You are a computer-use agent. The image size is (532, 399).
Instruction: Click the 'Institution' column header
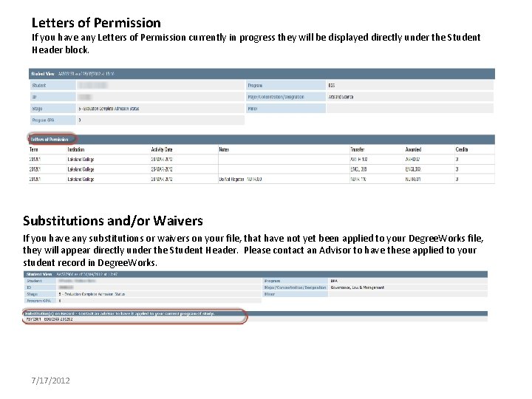click(75, 149)
